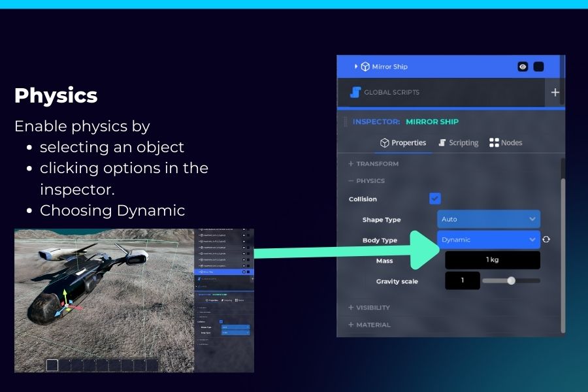This screenshot has width=588, height=392.
Task: Switch to the Scripting tab
Action: click(x=458, y=142)
